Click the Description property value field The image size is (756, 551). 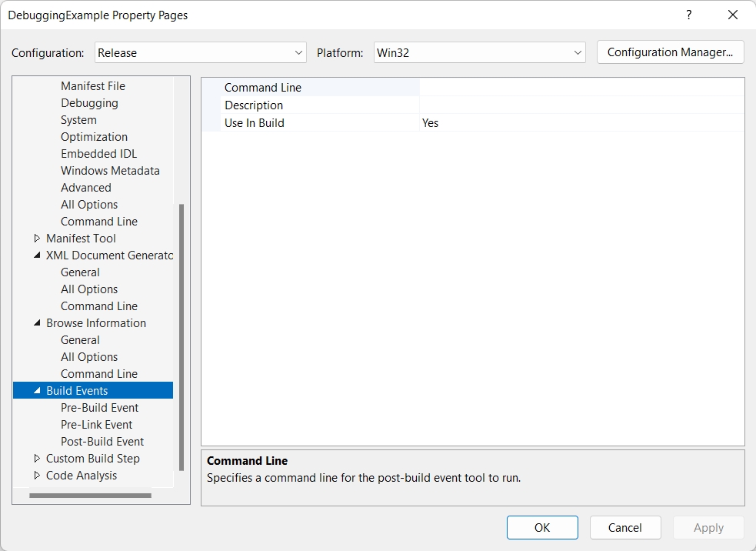pyautogui.click(x=581, y=105)
